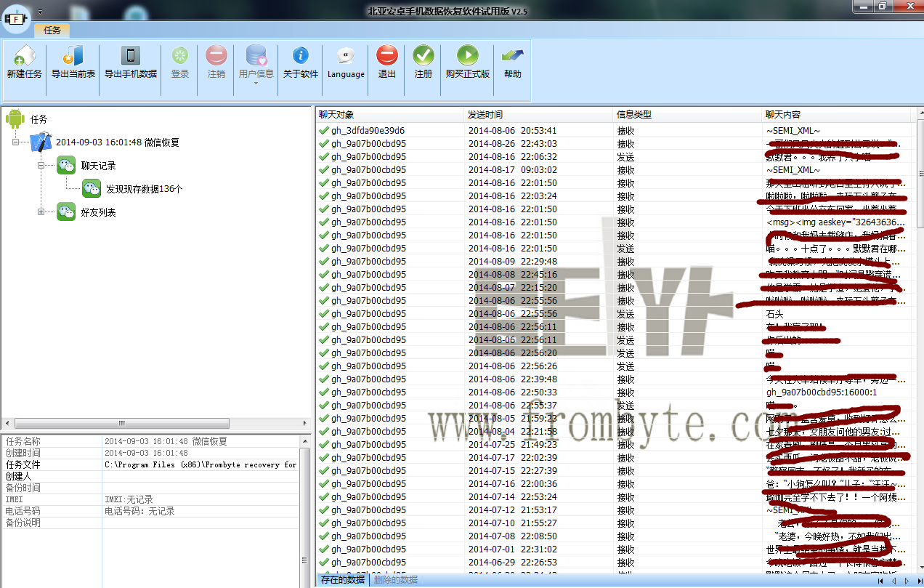Click the green check on the 2014-07-25 21:49:23 row

pyautogui.click(x=323, y=445)
